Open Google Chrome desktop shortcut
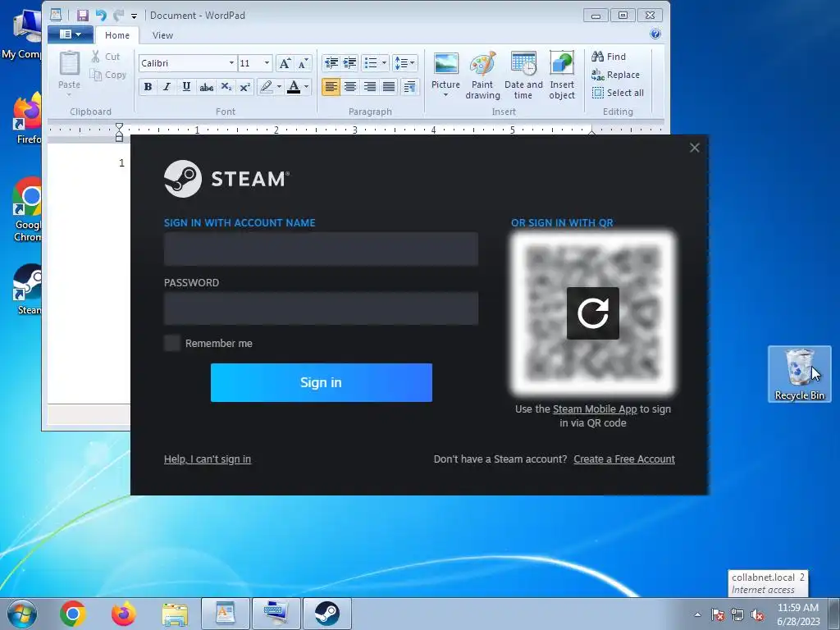The image size is (840, 630). (28, 210)
